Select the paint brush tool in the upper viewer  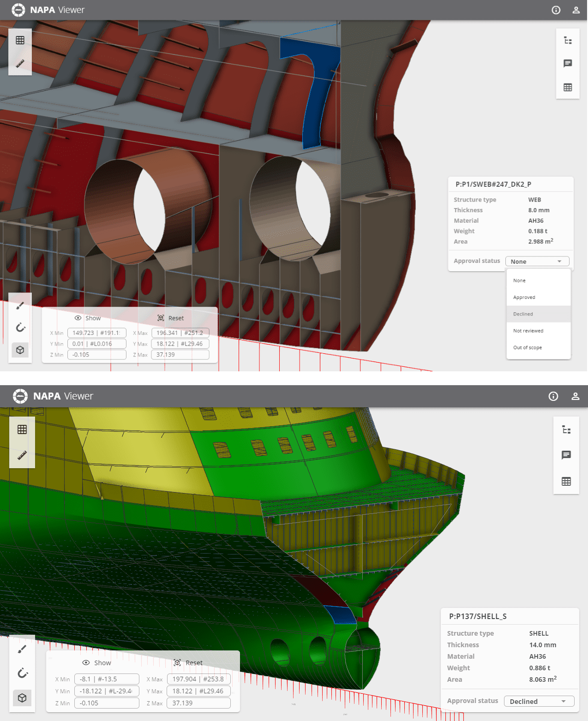point(20,305)
